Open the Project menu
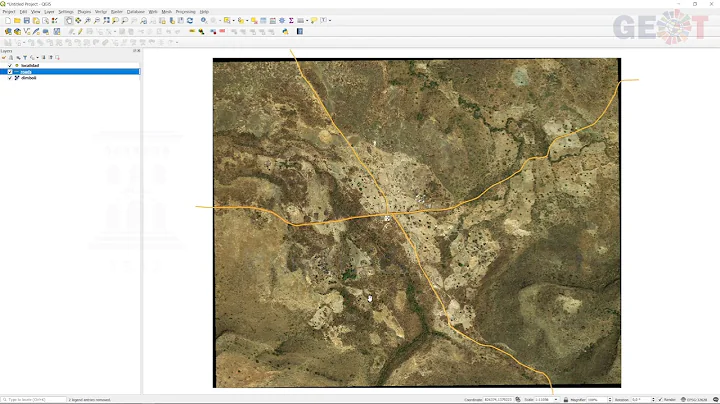The image size is (720, 404). click(9, 11)
